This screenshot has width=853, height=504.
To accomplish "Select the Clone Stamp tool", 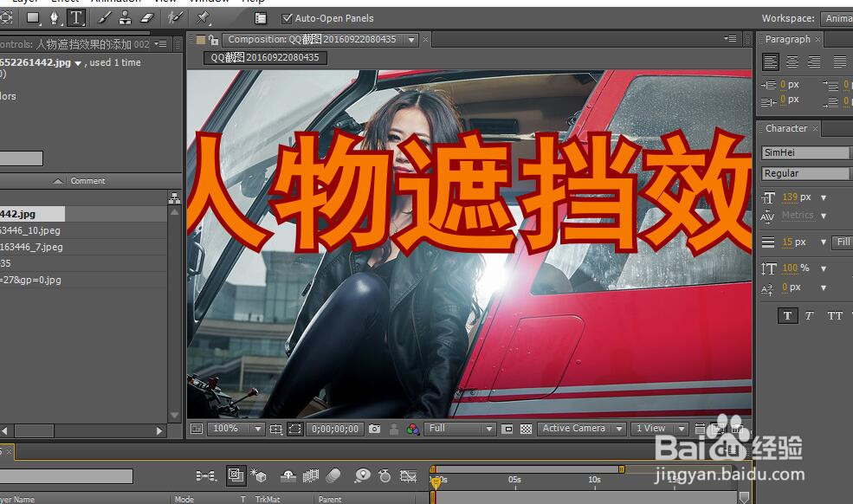I will [125, 18].
